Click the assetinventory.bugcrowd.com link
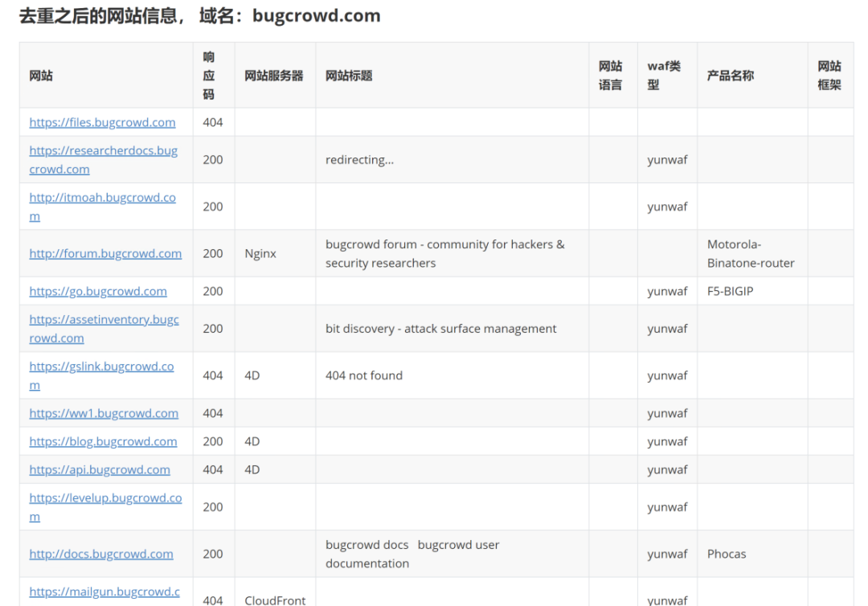868x606 pixels. [x=104, y=329]
